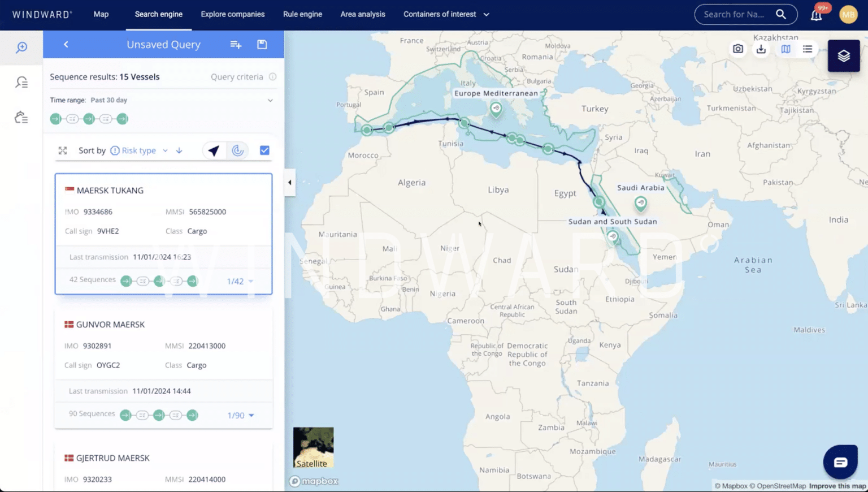868x492 pixels.
Task: Open notifications bell
Action: pos(817,15)
